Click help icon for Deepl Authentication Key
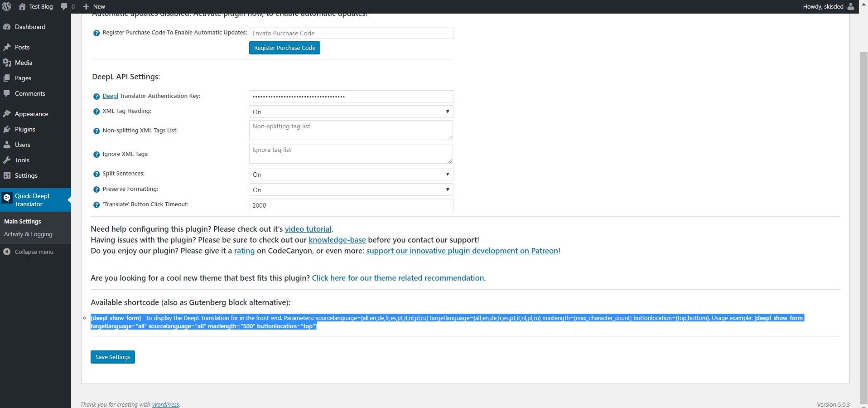 pos(96,97)
